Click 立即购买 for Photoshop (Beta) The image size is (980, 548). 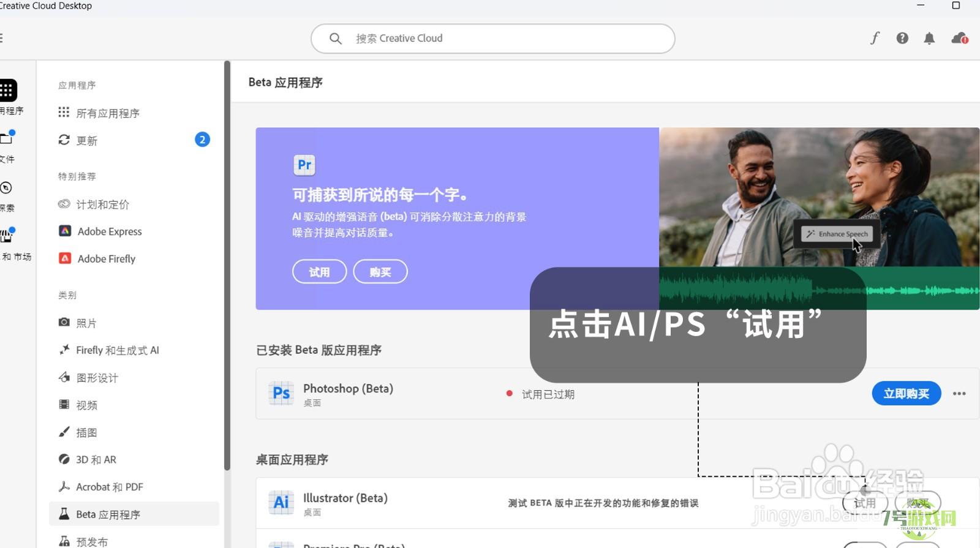[907, 393]
